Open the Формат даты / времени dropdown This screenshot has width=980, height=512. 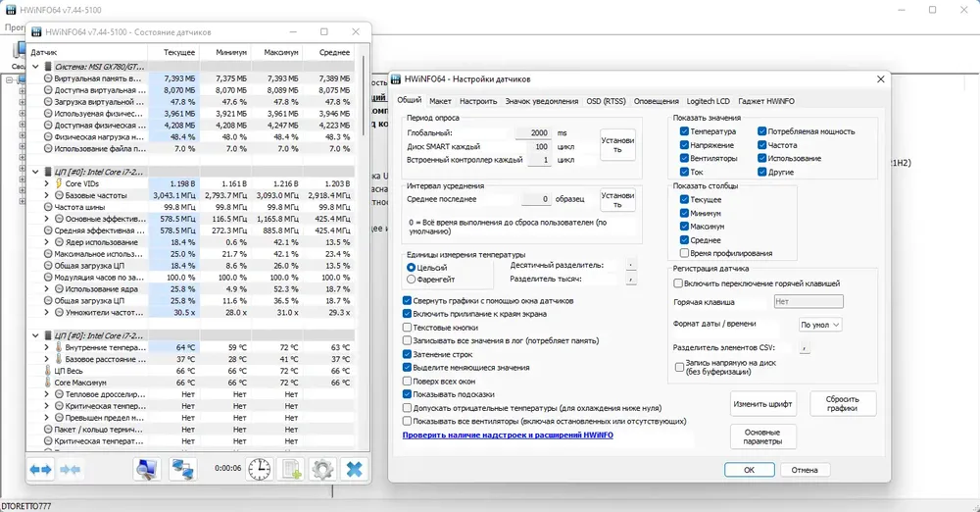click(x=820, y=325)
